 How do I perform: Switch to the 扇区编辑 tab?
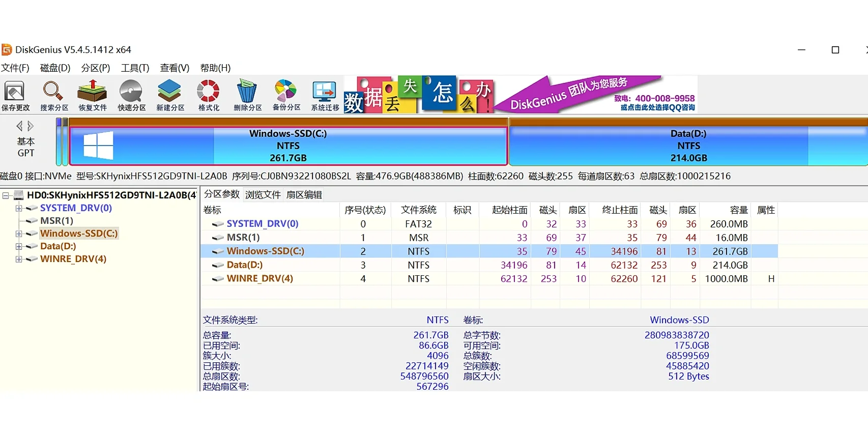click(x=304, y=195)
